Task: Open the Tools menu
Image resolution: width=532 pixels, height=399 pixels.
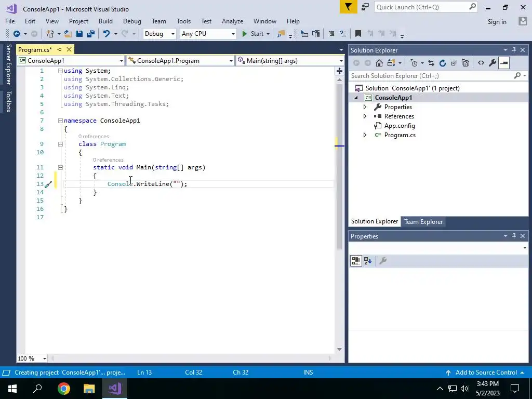Action: (x=183, y=21)
